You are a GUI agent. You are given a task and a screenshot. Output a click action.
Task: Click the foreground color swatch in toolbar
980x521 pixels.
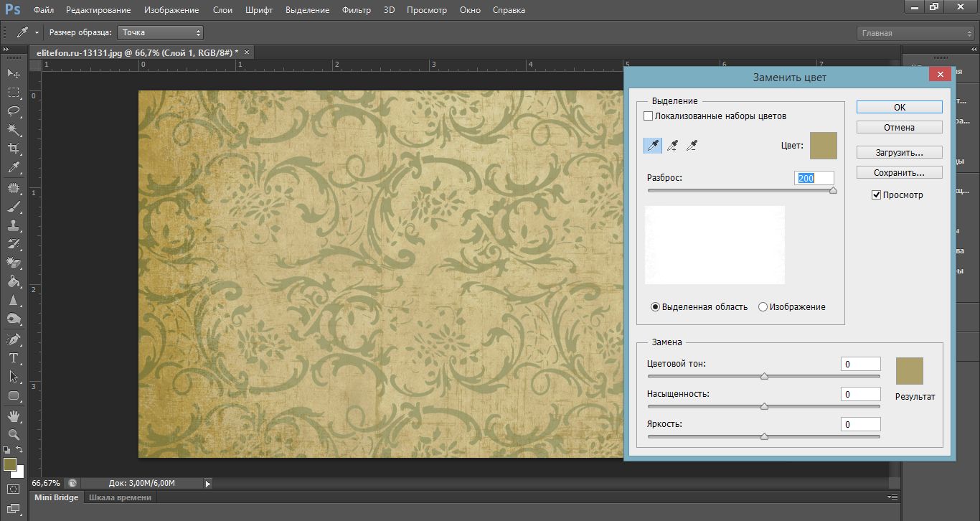(10, 465)
